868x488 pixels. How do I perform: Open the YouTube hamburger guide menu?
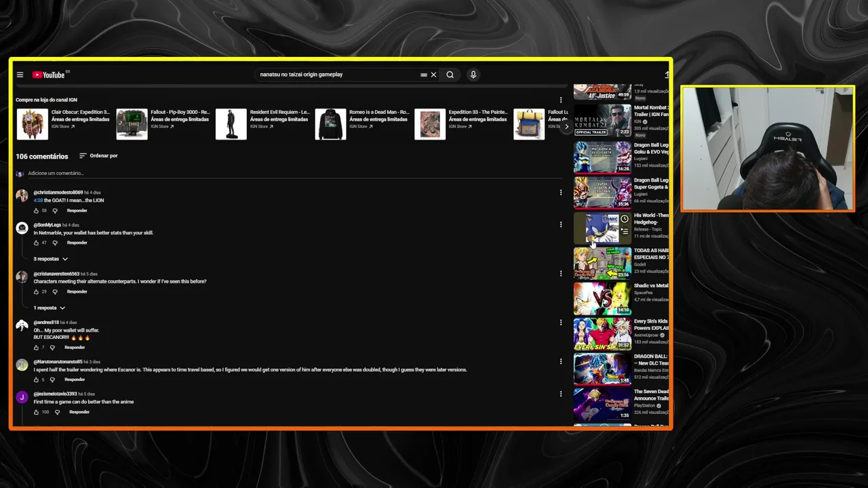click(20, 75)
